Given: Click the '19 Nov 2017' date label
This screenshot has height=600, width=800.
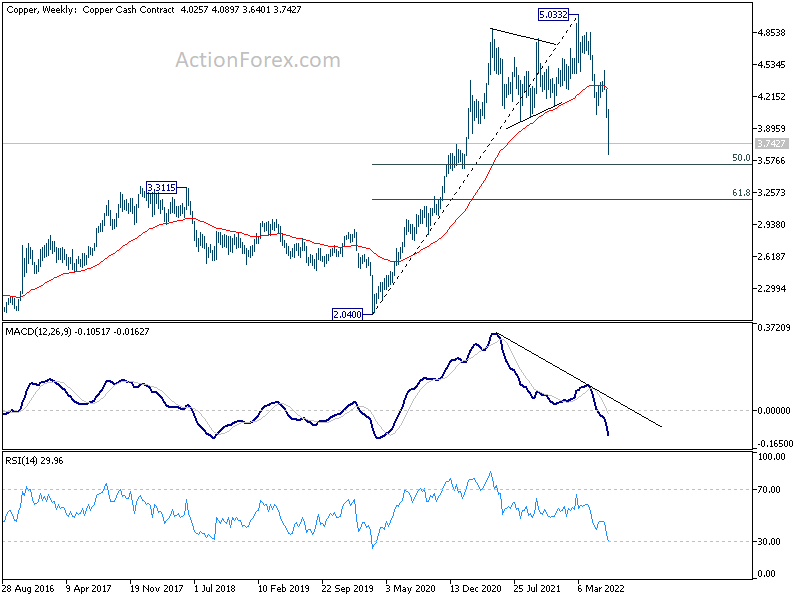Looking at the screenshot, I should tap(157, 589).
